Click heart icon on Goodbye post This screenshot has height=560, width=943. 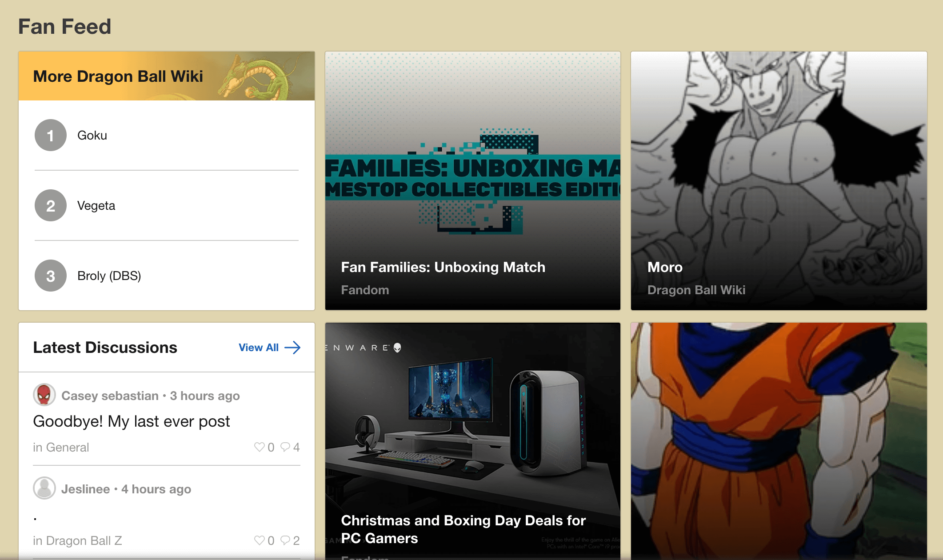click(259, 447)
